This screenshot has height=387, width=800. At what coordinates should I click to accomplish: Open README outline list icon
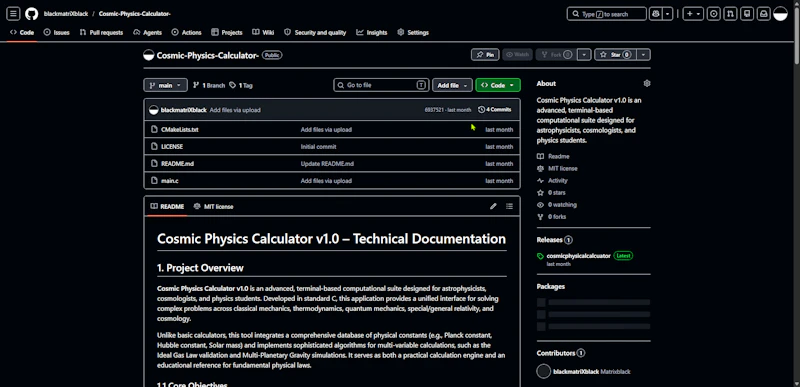pyautogui.click(x=509, y=207)
